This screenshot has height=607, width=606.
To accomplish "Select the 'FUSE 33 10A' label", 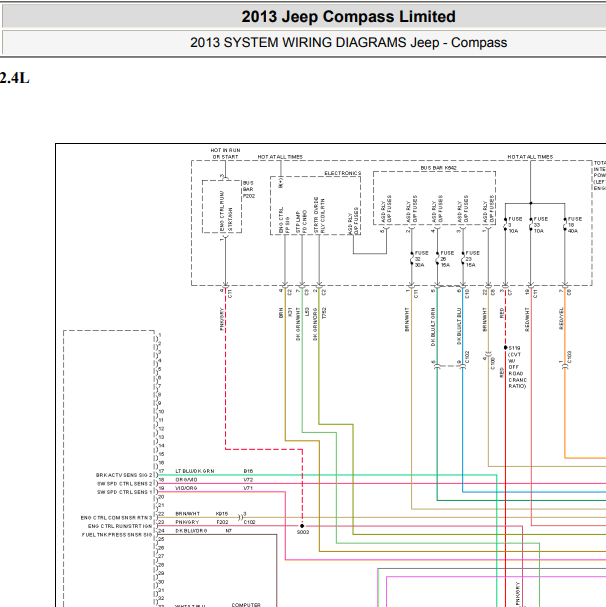I will (x=541, y=225).
